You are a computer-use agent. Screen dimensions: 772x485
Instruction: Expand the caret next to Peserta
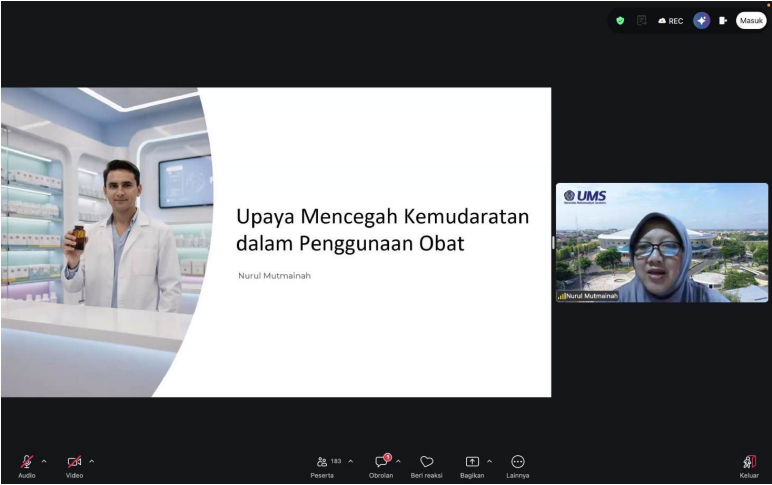pyautogui.click(x=351, y=461)
